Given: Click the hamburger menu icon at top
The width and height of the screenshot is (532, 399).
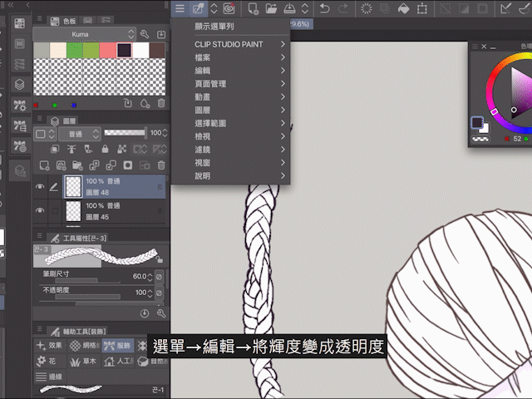Looking at the screenshot, I should [180, 9].
